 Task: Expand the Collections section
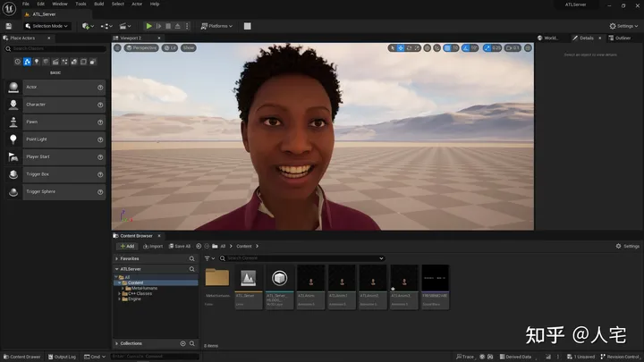click(116, 343)
